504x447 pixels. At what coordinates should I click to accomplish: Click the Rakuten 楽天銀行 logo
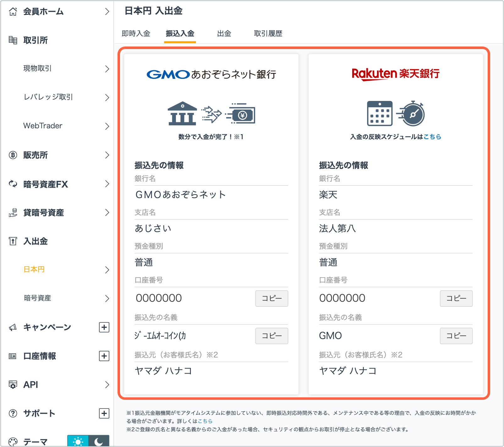[x=396, y=74]
